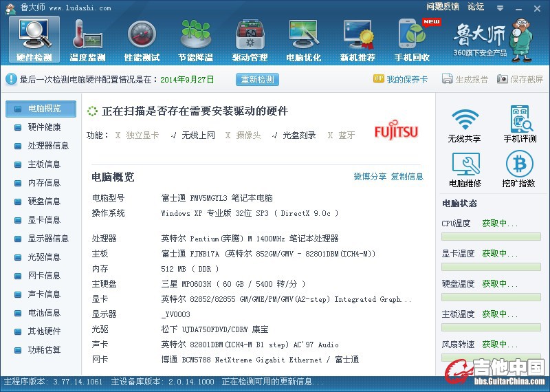
Task: Click the 独立显卡 feature indicator
Action: pyautogui.click(x=137, y=135)
